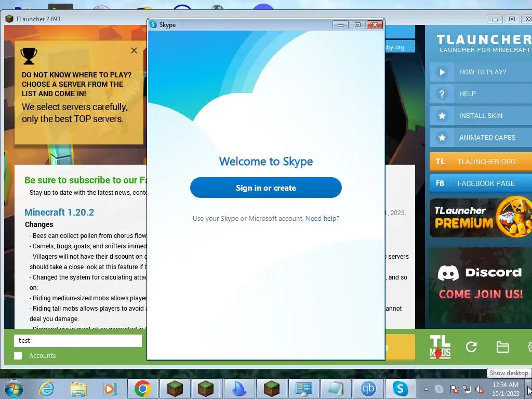Click the TLauncher title bar block icon
The height and width of the screenshot is (399, 532).
[9, 19]
